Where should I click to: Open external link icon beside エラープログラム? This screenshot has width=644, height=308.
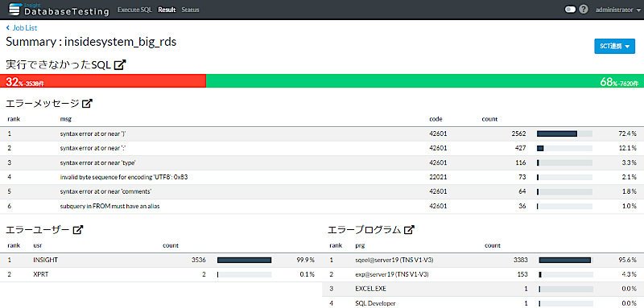coord(409,230)
